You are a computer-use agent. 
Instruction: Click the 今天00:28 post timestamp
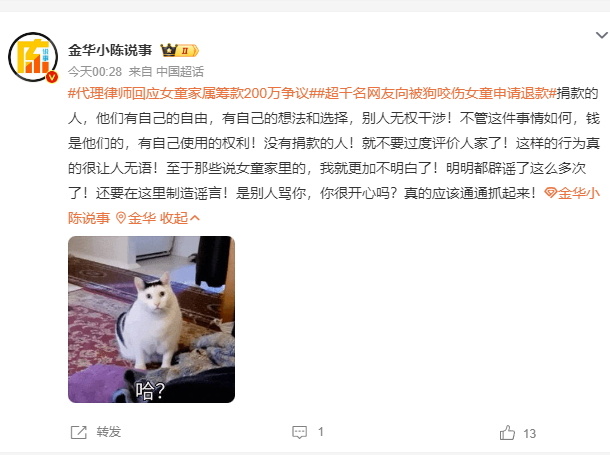(95, 72)
